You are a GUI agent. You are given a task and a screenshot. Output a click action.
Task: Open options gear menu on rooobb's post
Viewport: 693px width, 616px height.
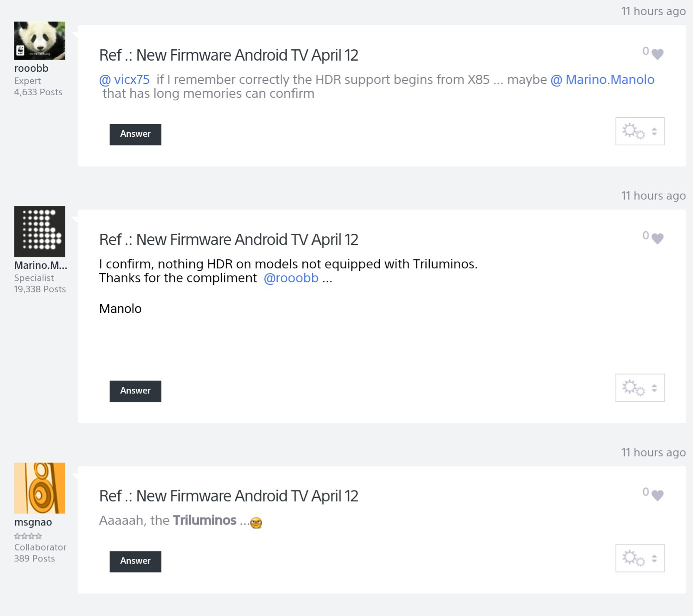click(640, 131)
